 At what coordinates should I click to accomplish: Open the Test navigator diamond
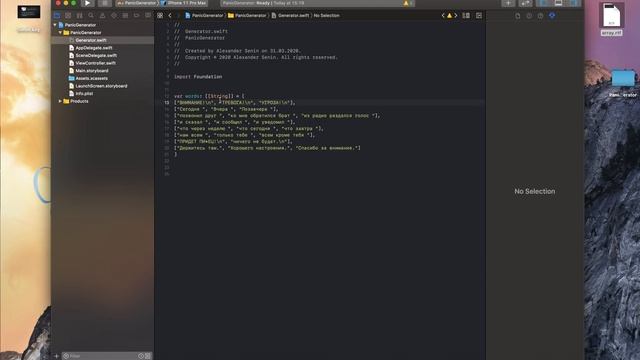pyautogui.click(x=114, y=15)
